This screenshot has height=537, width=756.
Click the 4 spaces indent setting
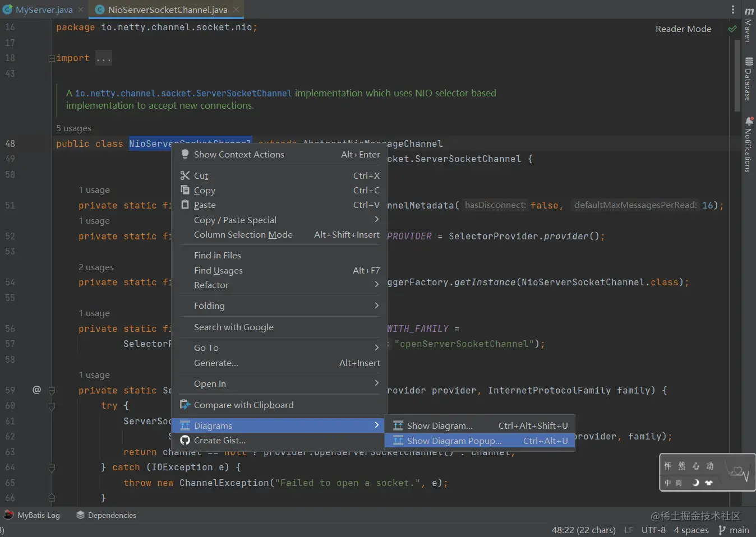(x=691, y=530)
